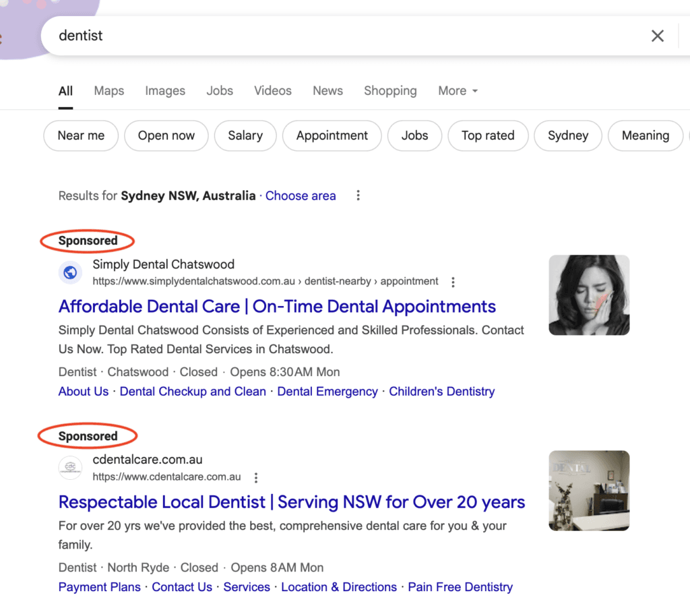The width and height of the screenshot is (690, 616).
Task: Select the "Open now" filter chip
Action: point(166,135)
